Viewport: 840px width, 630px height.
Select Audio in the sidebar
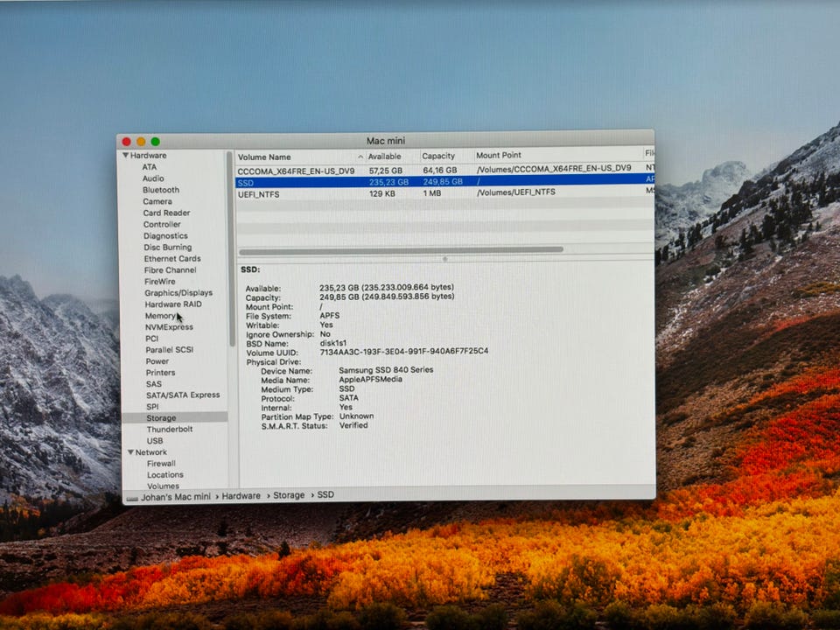pos(153,178)
